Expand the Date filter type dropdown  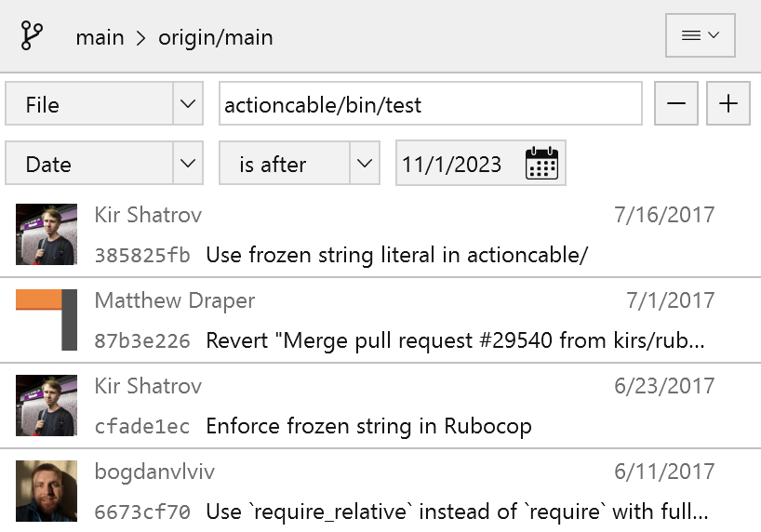(x=187, y=164)
